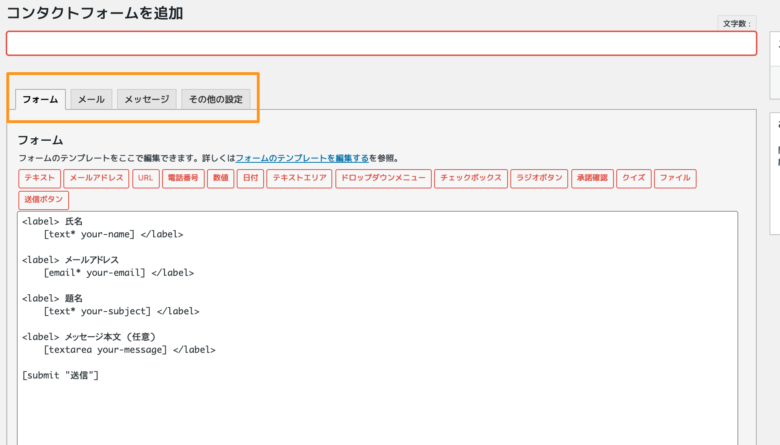Add a 電話番号 field tag
Image resolution: width=780 pixels, height=445 pixels.
pos(183,178)
